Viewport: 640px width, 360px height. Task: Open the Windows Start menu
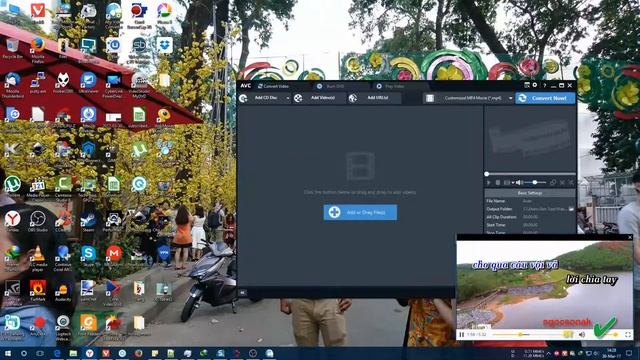(x=8, y=353)
